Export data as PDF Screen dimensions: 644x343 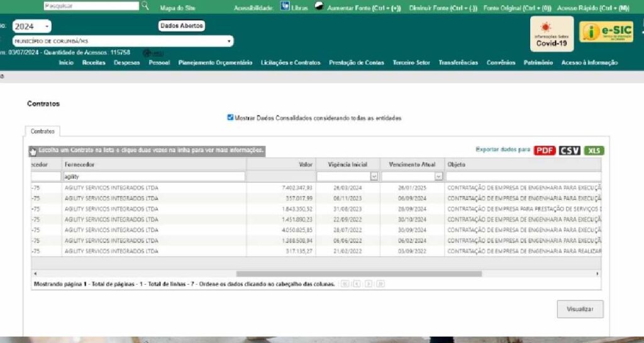tap(545, 151)
